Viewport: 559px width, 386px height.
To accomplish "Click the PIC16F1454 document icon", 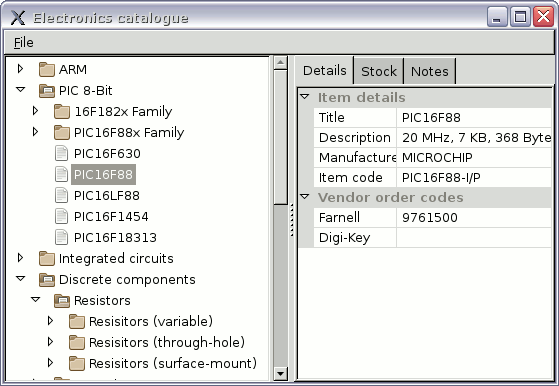I will (61, 217).
